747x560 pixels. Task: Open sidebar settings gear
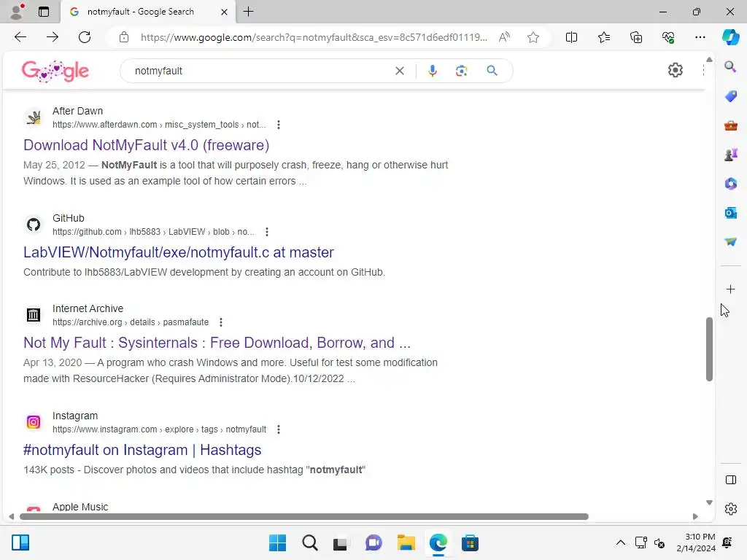pos(730,509)
